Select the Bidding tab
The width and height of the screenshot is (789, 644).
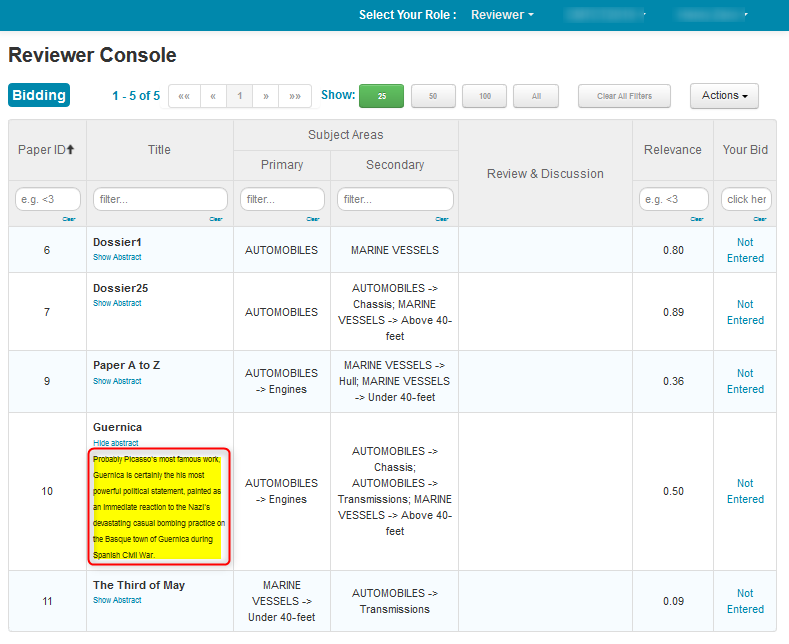[x=39, y=96]
